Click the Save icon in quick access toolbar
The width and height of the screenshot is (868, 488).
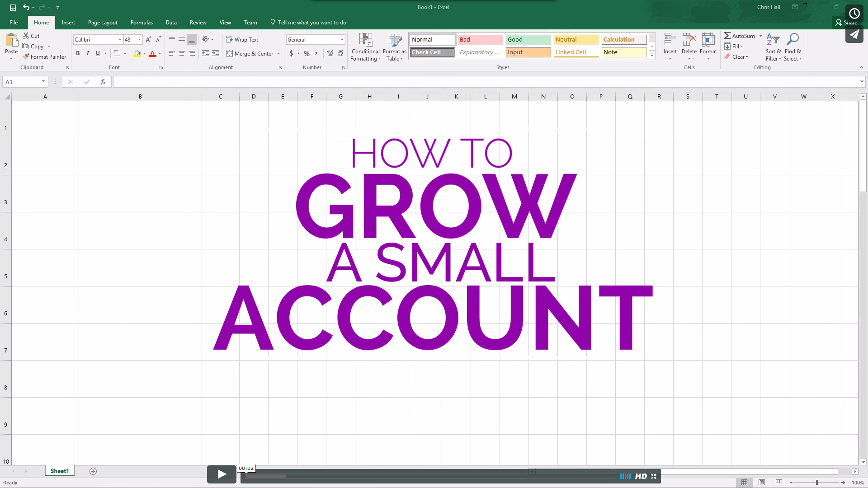[x=13, y=7]
